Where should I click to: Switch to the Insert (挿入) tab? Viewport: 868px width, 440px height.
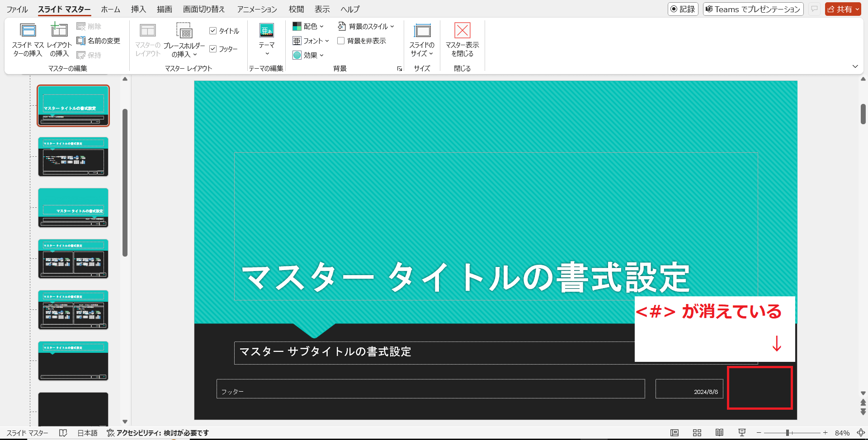pyautogui.click(x=138, y=9)
